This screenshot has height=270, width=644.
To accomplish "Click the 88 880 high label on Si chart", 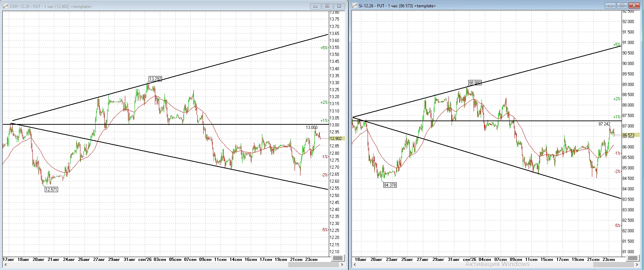I will pos(475,83).
